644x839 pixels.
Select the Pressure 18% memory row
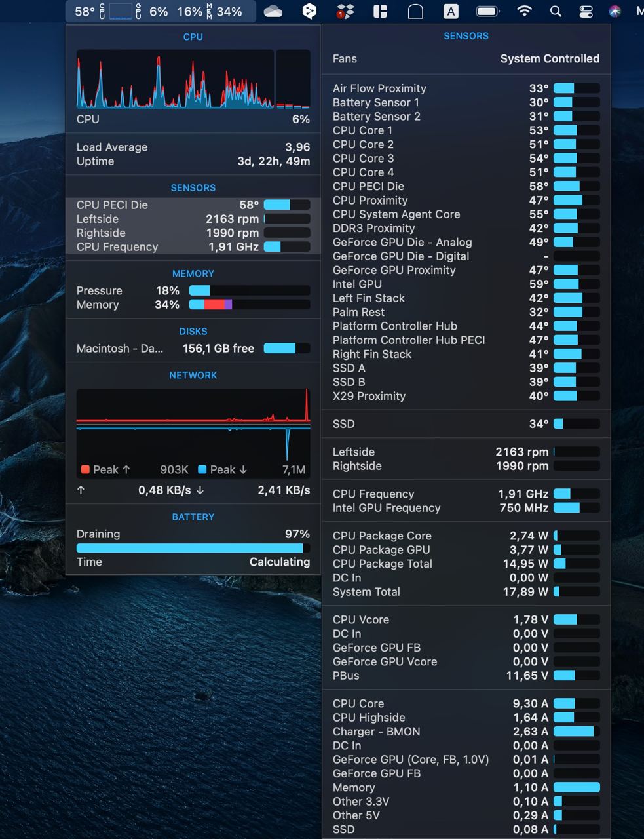click(193, 290)
